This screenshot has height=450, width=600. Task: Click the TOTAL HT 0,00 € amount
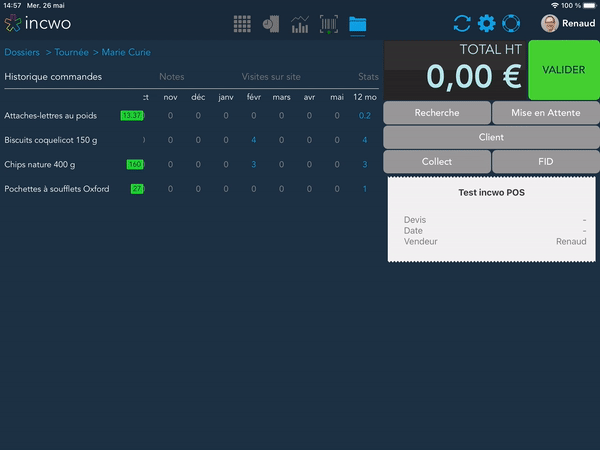coord(474,77)
